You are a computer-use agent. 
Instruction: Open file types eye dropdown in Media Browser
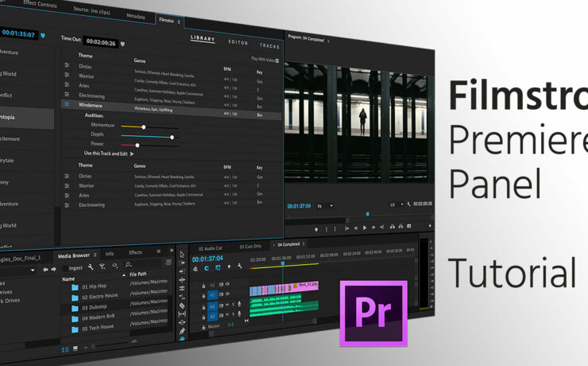click(114, 266)
